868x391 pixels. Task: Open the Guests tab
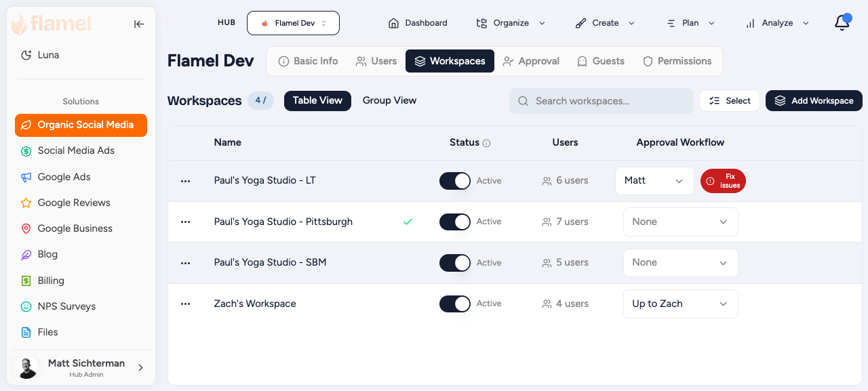click(601, 61)
